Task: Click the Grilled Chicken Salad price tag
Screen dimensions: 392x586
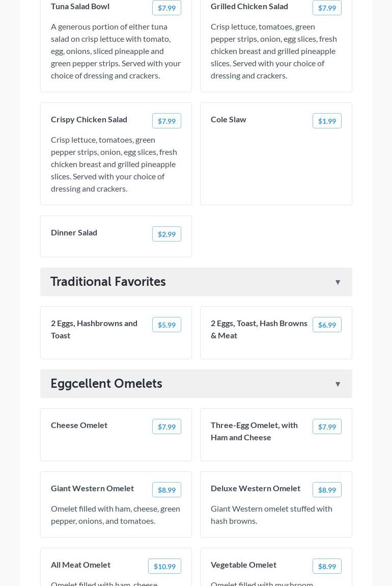Action: (x=327, y=8)
